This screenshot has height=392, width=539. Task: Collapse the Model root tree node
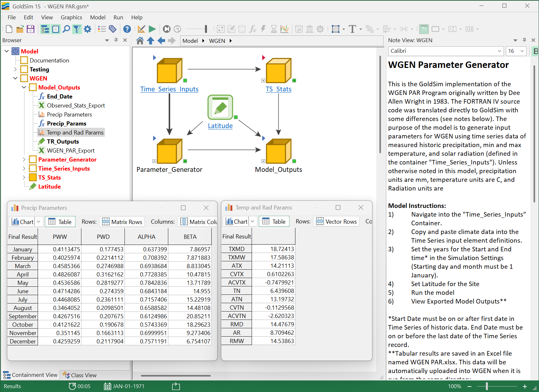pyautogui.click(x=6, y=51)
